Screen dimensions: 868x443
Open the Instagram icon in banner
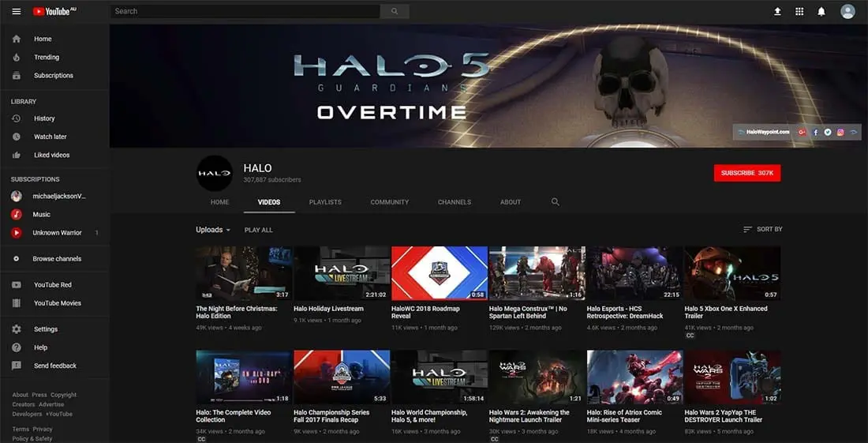[x=840, y=133]
